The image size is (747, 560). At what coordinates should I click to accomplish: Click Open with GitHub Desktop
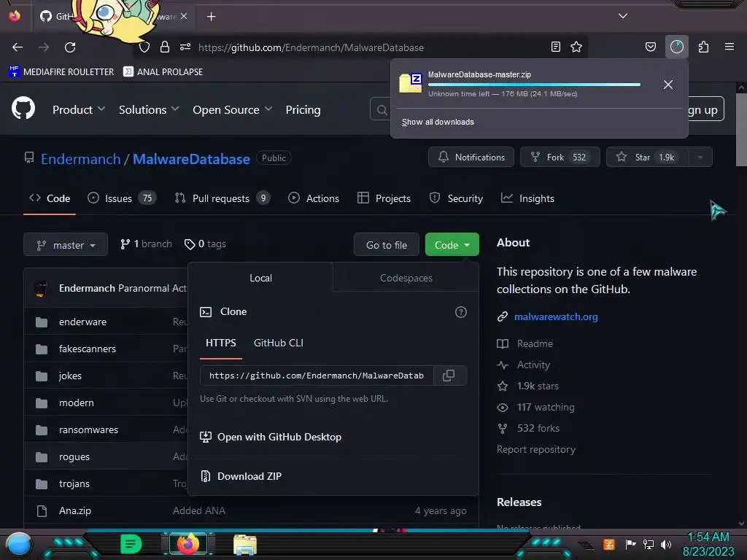(271, 437)
